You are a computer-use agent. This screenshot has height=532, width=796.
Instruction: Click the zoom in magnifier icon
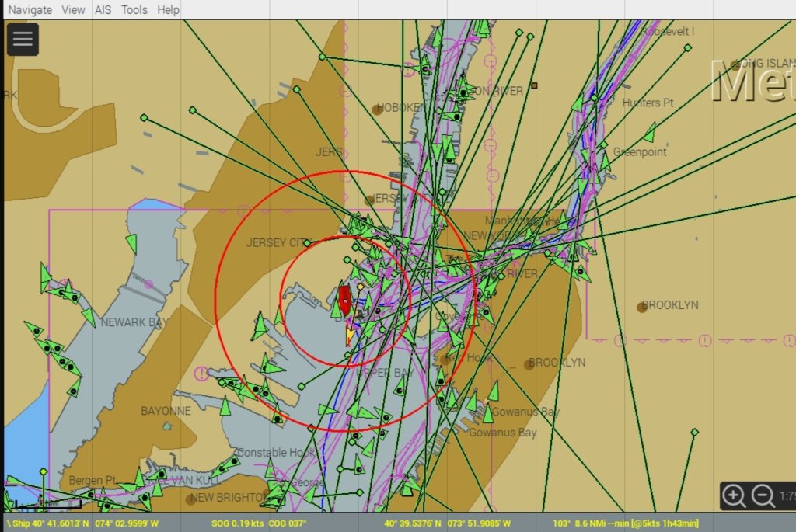[x=734, y=495]
